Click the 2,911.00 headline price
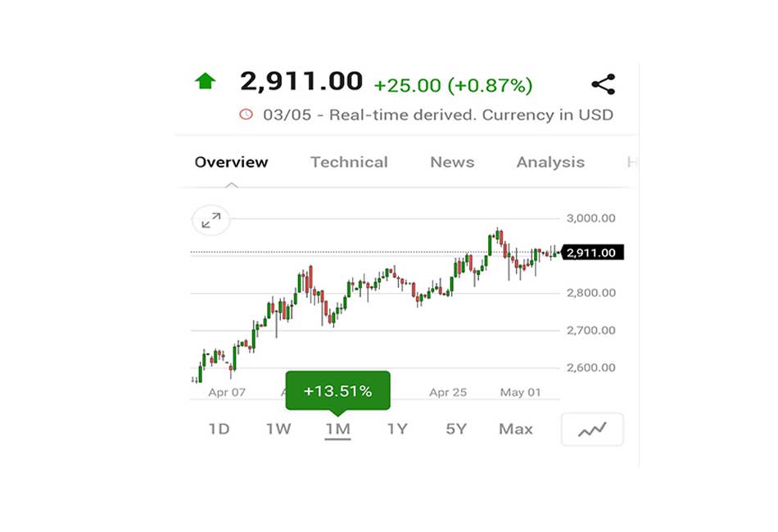 (301, 81)
